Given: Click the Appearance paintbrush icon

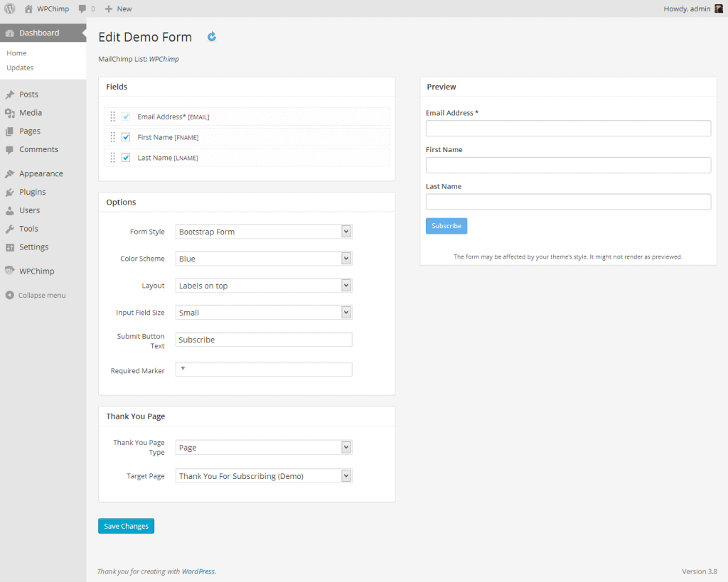Looking at the screenshot, I should click(10, 173).
